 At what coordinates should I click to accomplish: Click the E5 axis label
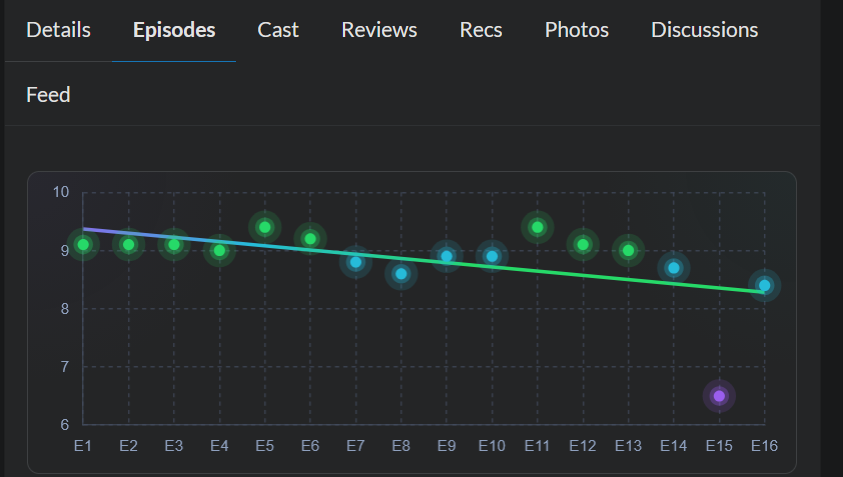[x=265, y=446]
